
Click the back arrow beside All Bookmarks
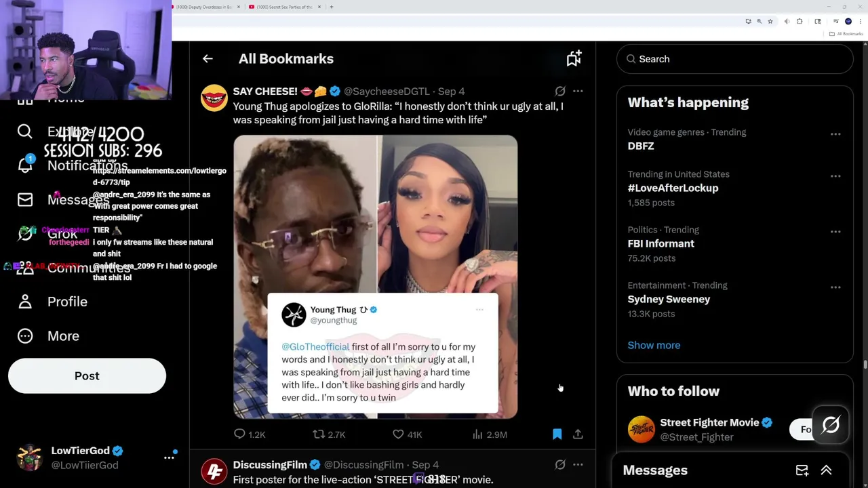[x=208, y=59]
